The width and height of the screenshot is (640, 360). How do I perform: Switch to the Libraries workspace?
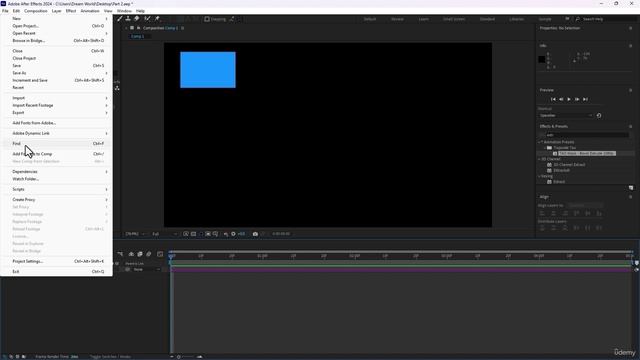(516, 19)
